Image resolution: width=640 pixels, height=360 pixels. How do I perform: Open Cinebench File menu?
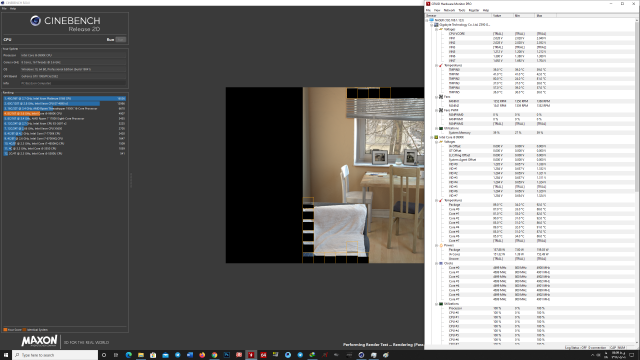click(x=4, y=8)
